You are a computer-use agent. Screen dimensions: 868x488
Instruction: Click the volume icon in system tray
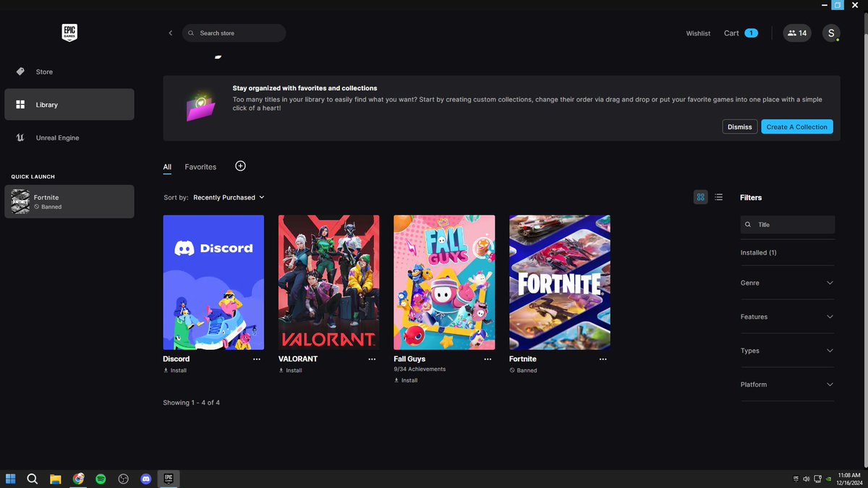coord(806,479)
